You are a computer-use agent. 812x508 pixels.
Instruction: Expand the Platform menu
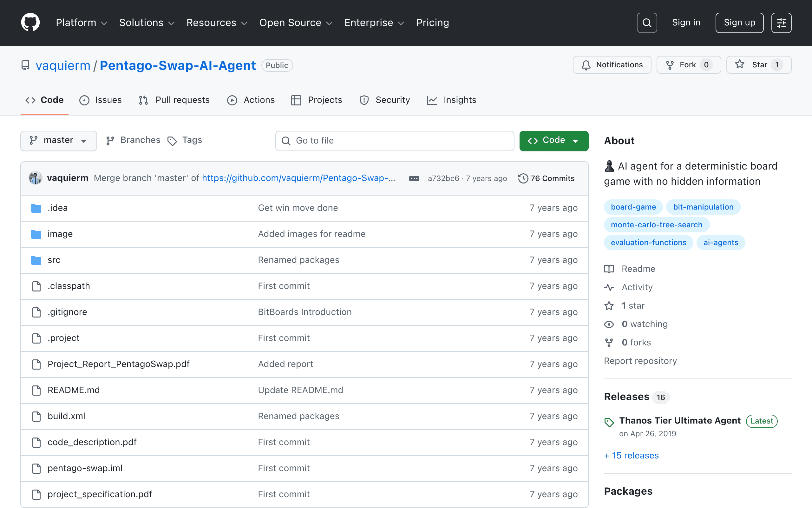[x=82, y=23]
